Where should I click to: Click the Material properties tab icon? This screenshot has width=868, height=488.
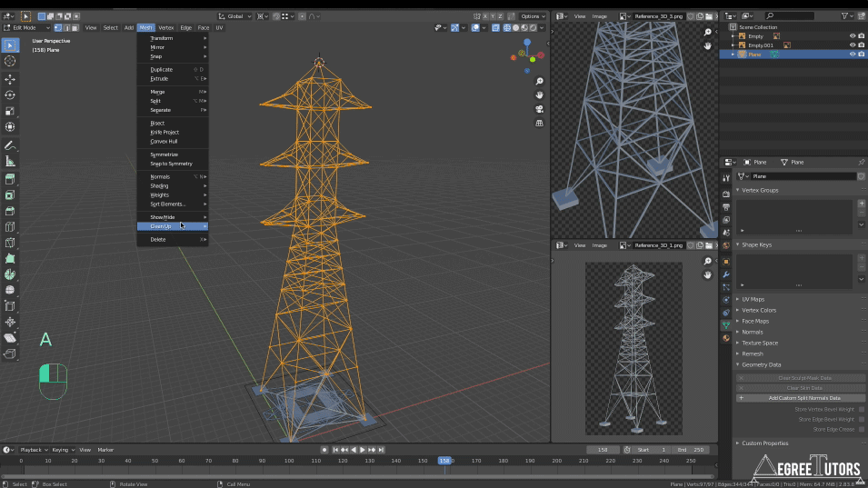[x=725, y=338]
